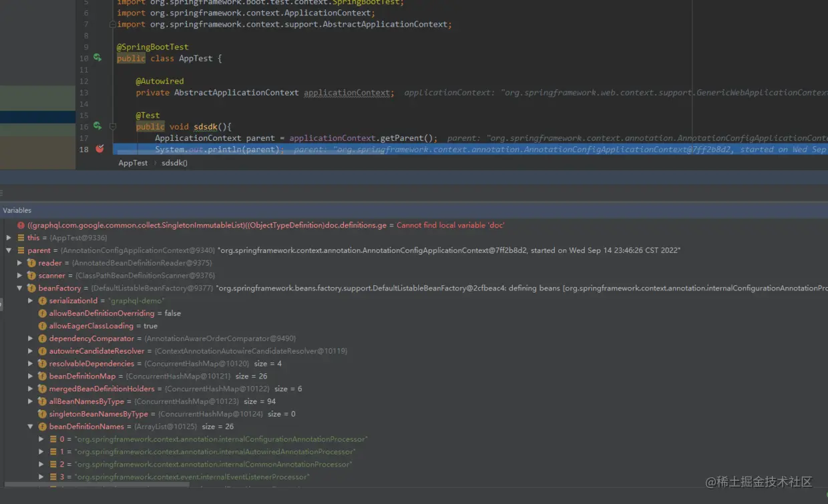Click the list element icon for index 3
This screenshot has width=828, height=504.
coord(53,477)
